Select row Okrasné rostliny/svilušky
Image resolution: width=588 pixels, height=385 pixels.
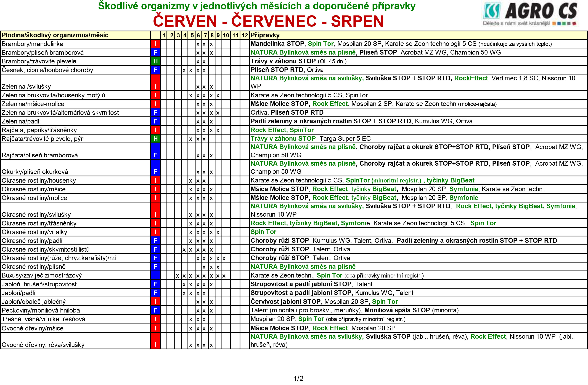point(294,211)
